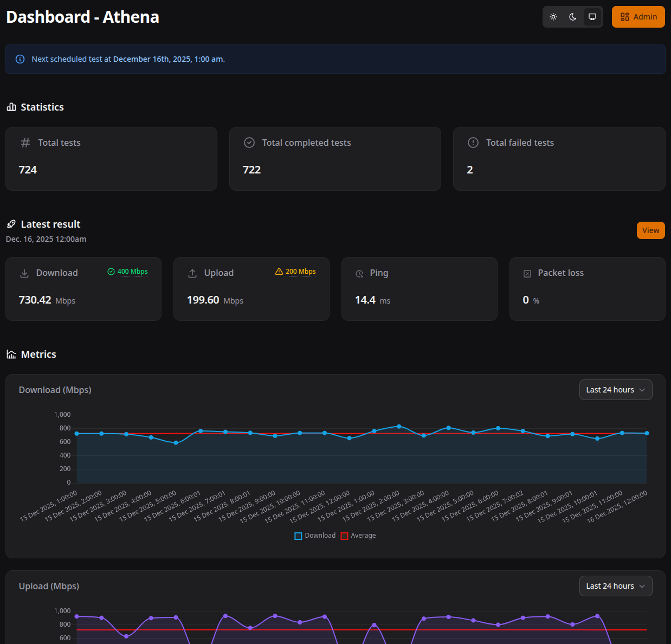Click the info icon in the scheduled test banner
Screen dimensions: 671x644
(x=20, y=59)
